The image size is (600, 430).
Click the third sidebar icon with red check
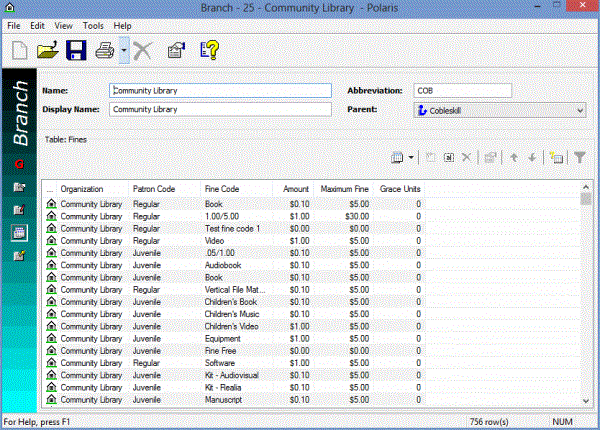point(19,210)
